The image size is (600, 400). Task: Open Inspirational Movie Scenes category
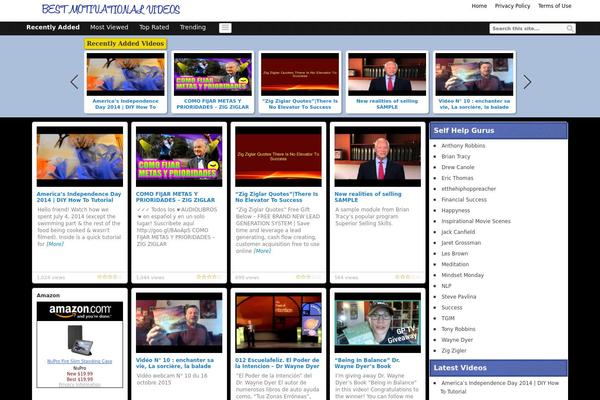(x=476, y=221)
